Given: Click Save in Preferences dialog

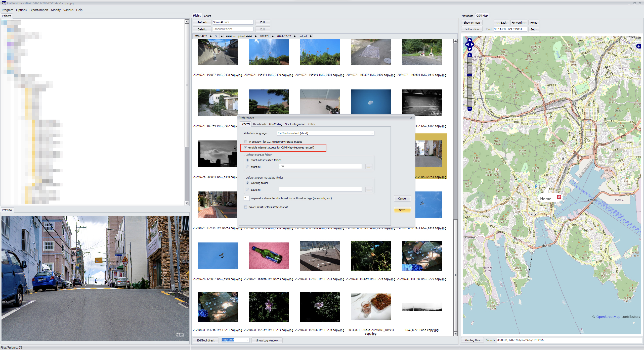Looking at the screenshot, I should [402, 210].
